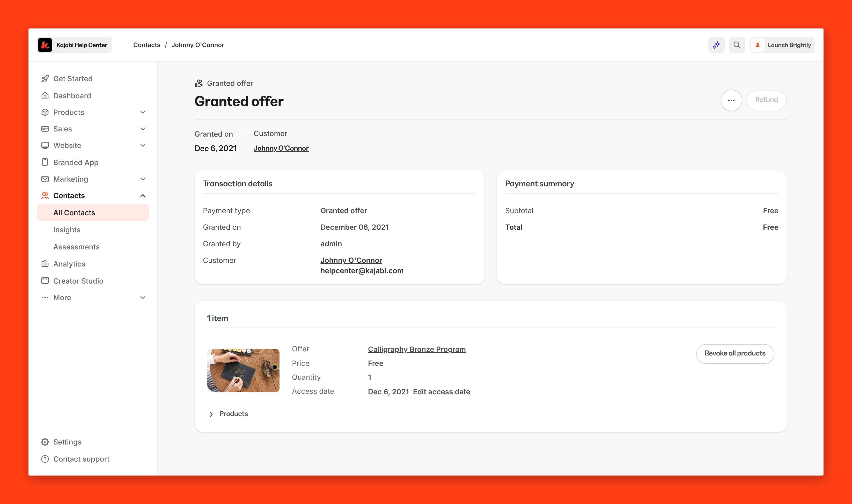The width and height of the screenshot is (852, 504).
Task: Expand the Products sidebar chevron
Action: coord(143,112)
